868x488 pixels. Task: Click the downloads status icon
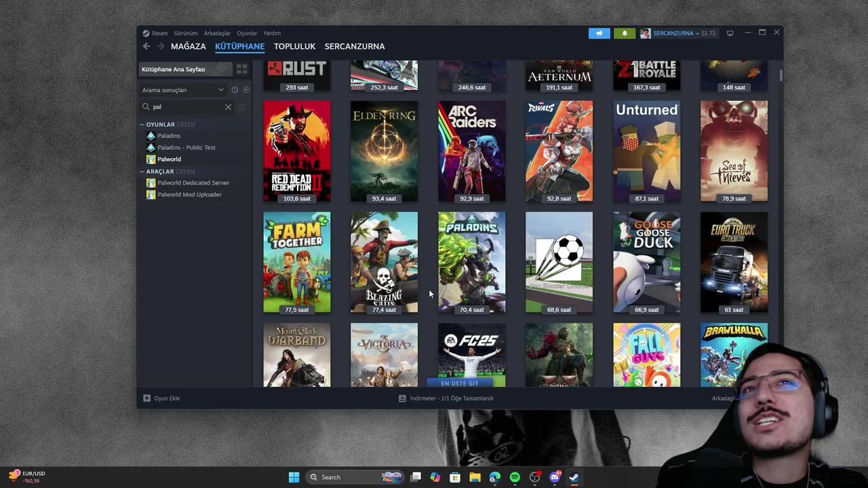pos(402,399)
